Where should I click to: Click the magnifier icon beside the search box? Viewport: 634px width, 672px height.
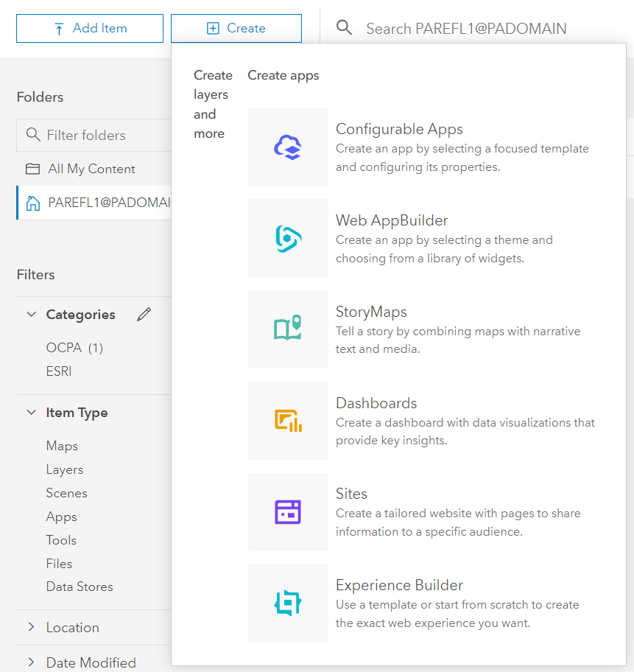coord(344,27)
